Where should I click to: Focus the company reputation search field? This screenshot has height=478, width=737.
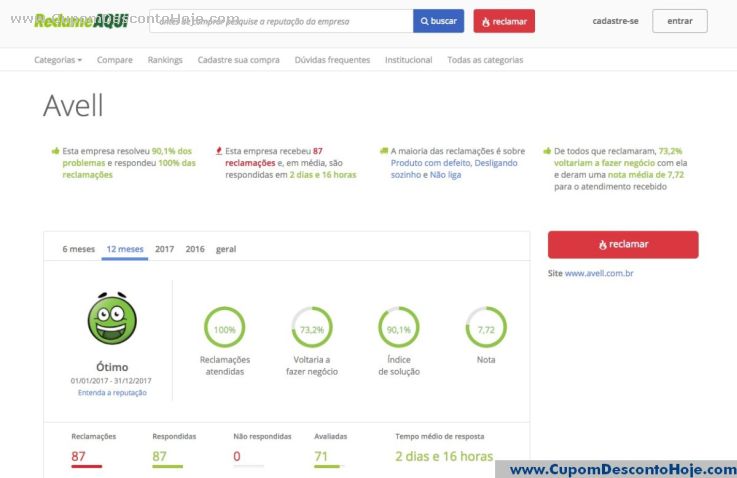[x=281, y=21]
